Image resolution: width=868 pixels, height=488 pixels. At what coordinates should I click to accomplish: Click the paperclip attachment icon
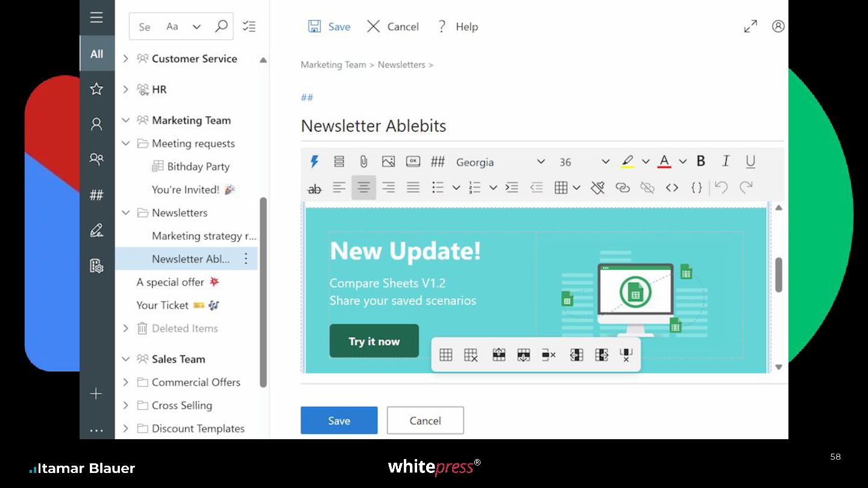(363, 161)
